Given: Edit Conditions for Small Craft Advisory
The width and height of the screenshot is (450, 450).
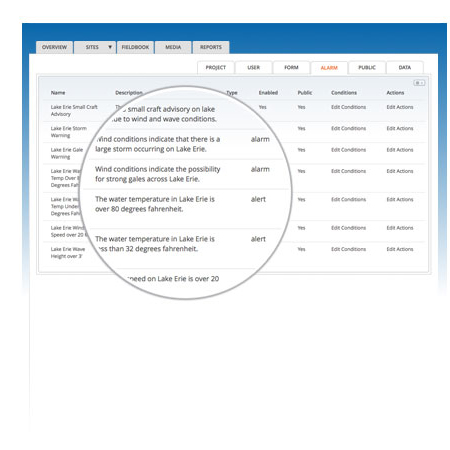Looking at the screenshot, I should tap(348, 107).
